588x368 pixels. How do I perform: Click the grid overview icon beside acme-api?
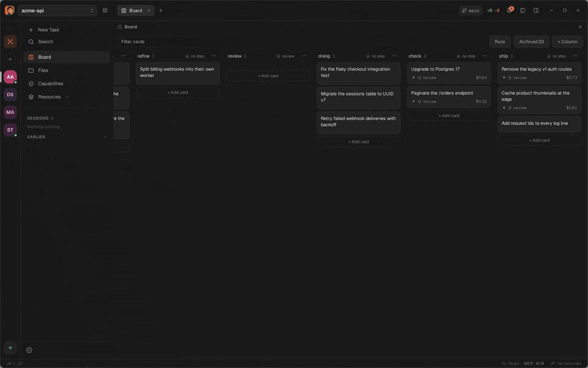(105, 10)
